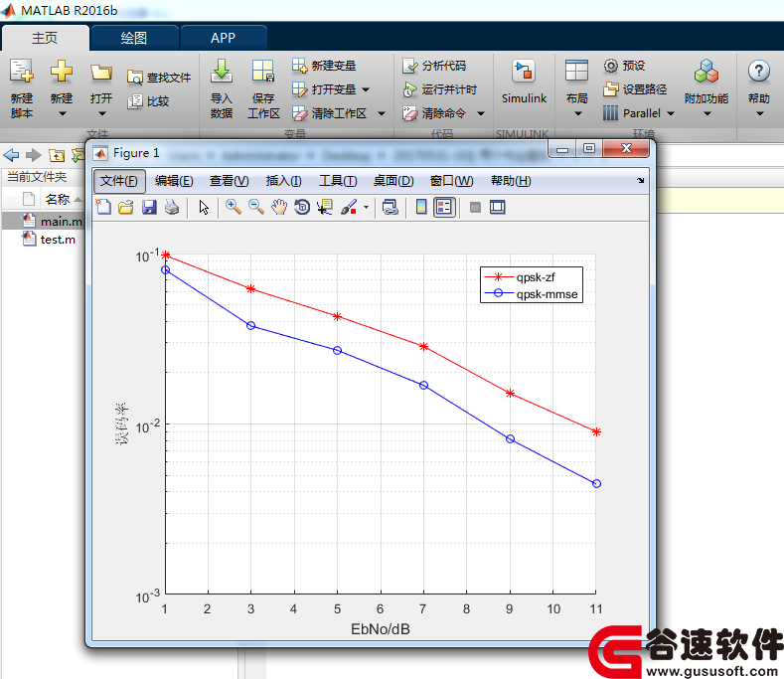
Task: Click the Print Figure icon
Action: tap(172, 207)
